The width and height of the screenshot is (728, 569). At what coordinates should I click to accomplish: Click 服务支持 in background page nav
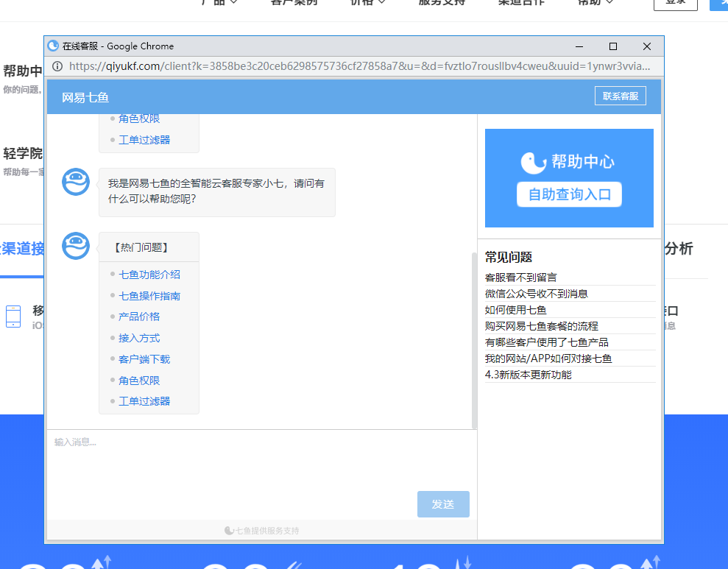point(442,2)
